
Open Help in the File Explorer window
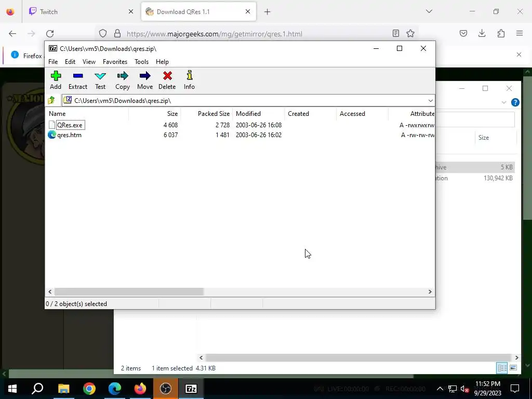(515, 102)
